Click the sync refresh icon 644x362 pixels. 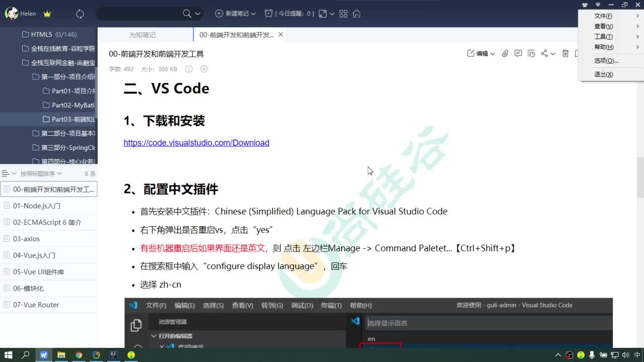80,14
